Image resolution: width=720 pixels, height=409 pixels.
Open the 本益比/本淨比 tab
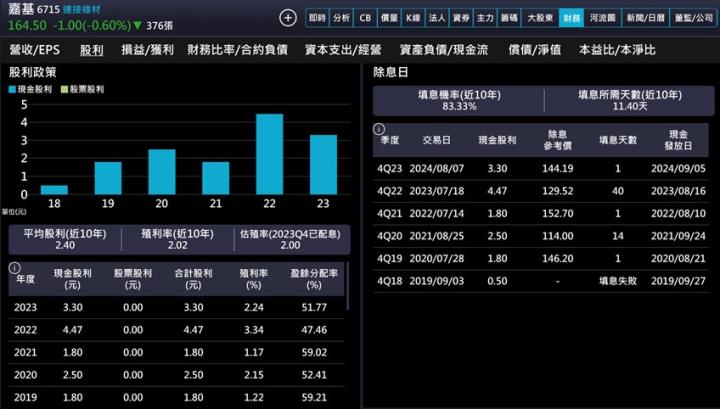tap(617, 49)
